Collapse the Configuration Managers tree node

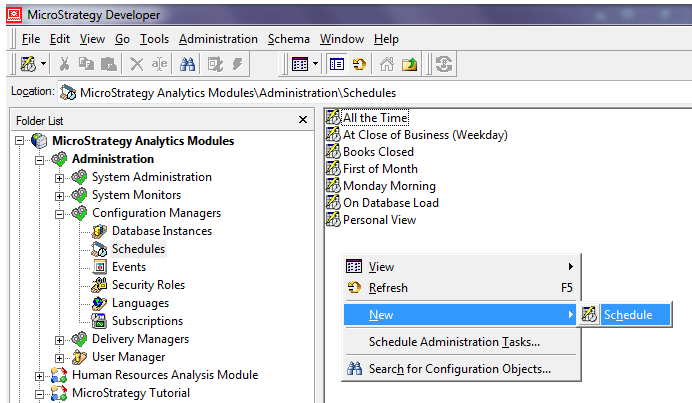click(x=60, y=214)
